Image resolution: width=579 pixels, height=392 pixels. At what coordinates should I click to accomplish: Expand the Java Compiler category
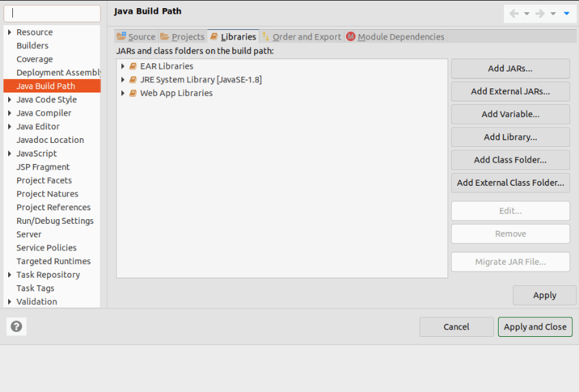click(x=10, y=113)
